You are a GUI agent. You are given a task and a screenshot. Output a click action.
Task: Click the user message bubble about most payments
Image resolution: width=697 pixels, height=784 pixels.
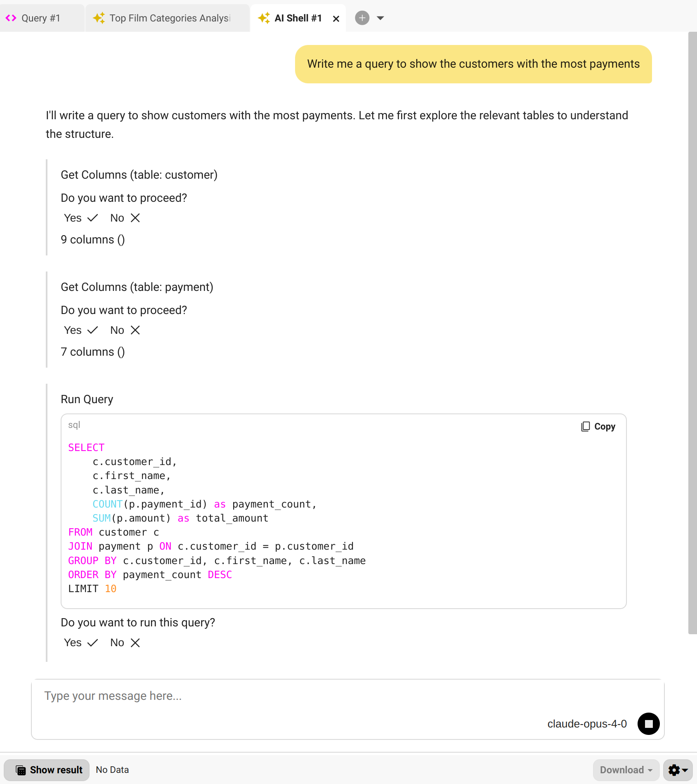[473, 64]
